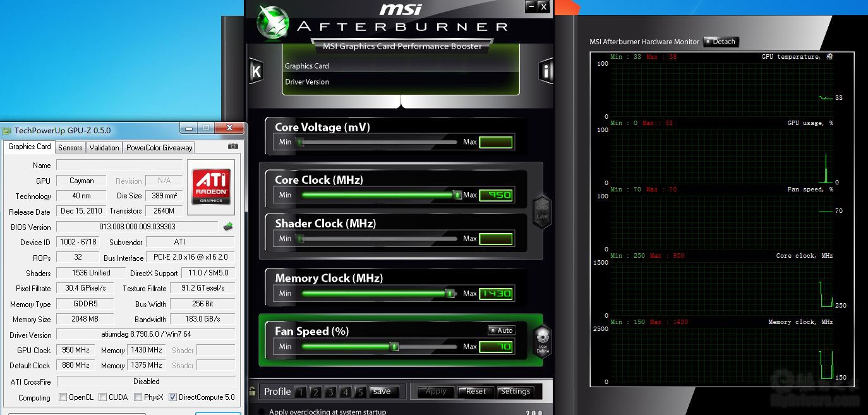Click the Kombustor K icon in Afterburner
868x415 pixels.
pyautogui.click(x=256, y=71)
